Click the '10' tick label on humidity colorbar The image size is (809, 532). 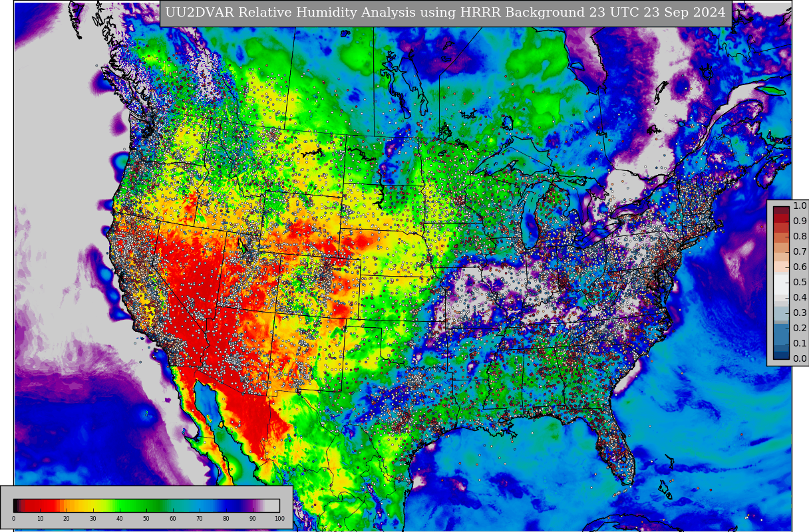pos(40,519)
